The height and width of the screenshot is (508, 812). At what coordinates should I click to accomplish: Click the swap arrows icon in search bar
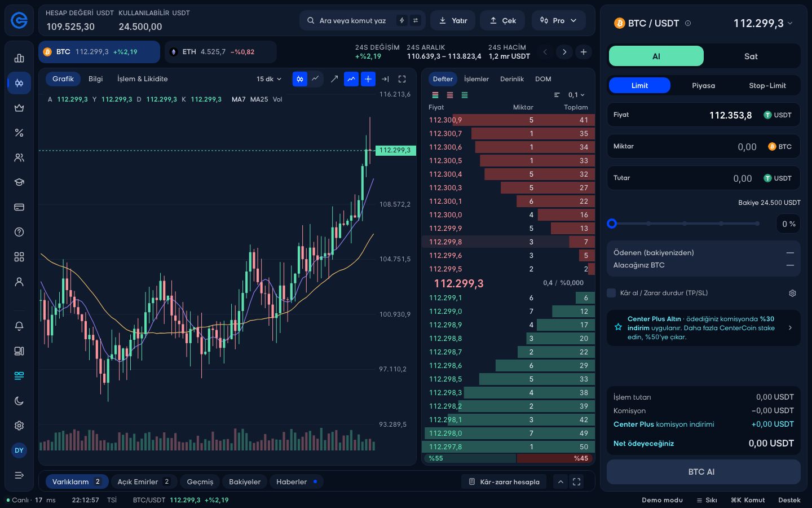416,20
